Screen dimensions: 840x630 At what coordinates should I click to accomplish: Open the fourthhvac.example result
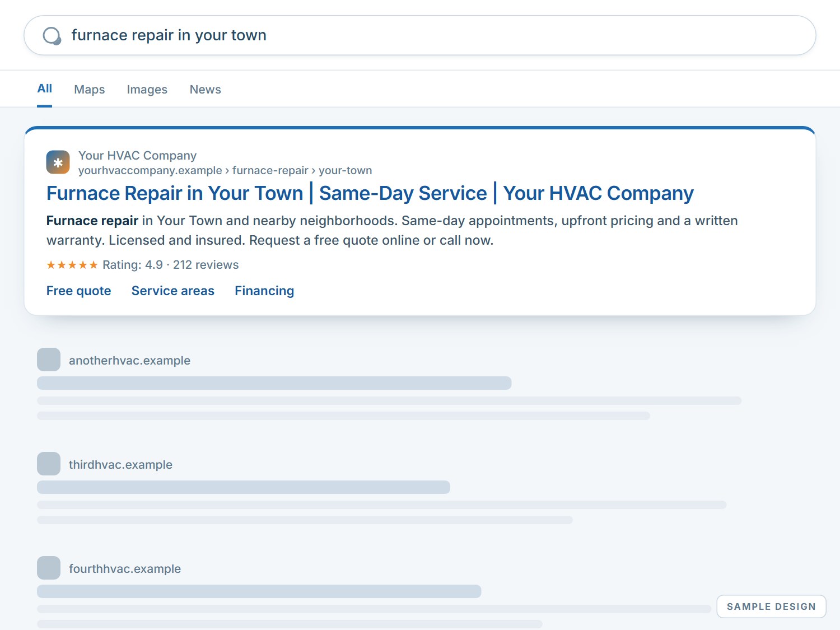click(x=125, y=569)
